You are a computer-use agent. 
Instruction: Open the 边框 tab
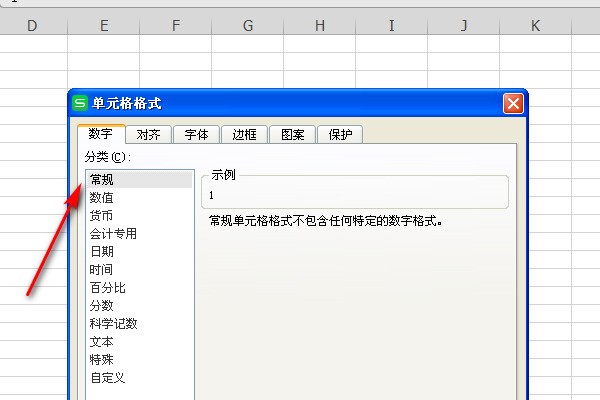245,134
